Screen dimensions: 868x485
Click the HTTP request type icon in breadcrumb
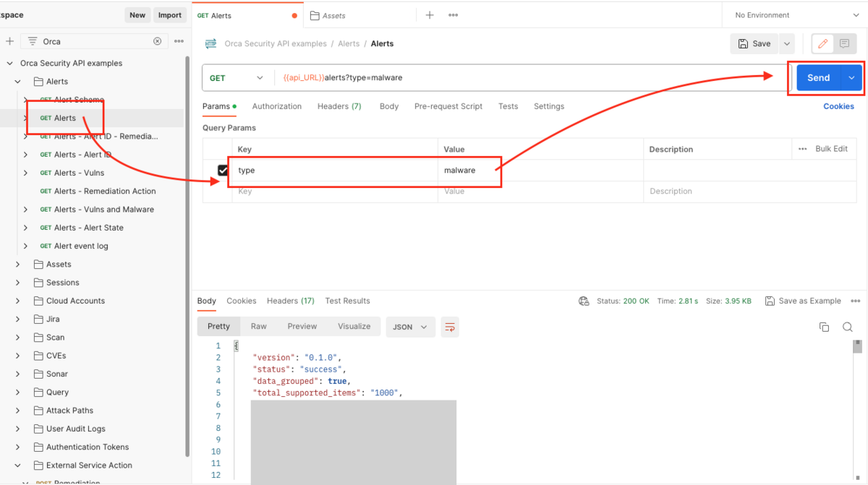pos(211,44)
